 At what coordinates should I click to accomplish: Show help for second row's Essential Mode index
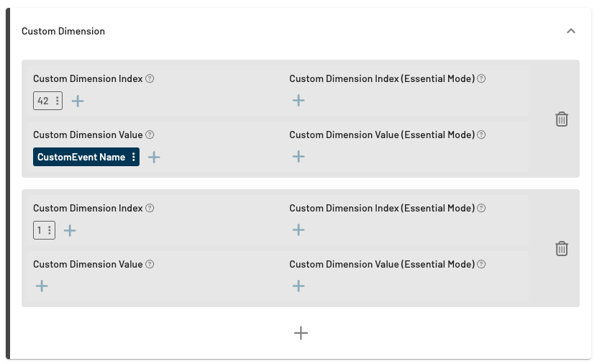tap(481, 209)
